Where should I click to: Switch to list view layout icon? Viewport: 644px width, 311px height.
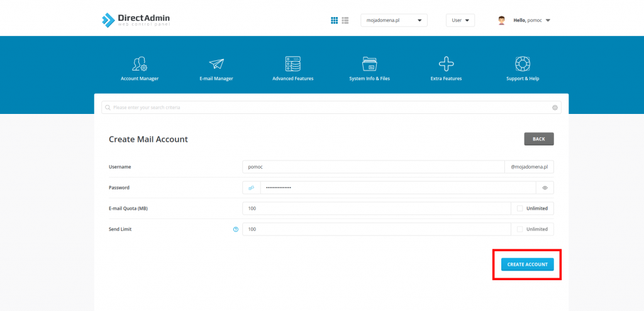coord(345,20)
